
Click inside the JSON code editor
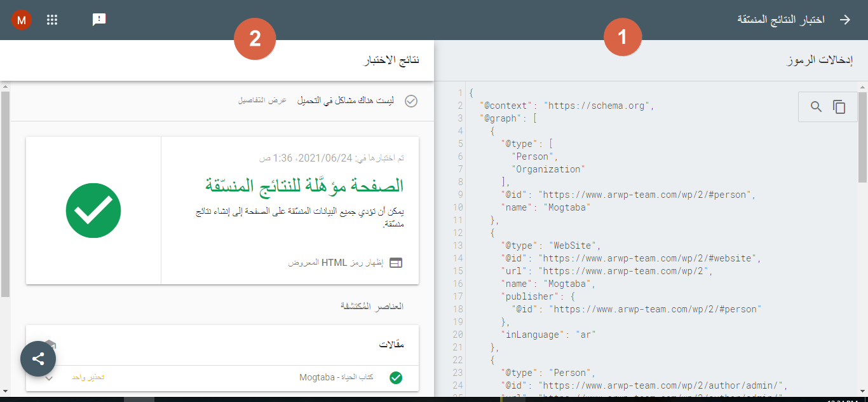pos(635,254)
